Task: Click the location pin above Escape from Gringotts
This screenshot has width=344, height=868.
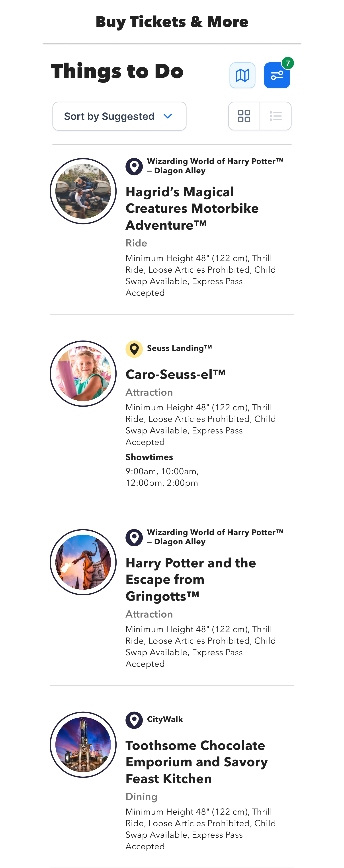Action: tap(134, 537)
